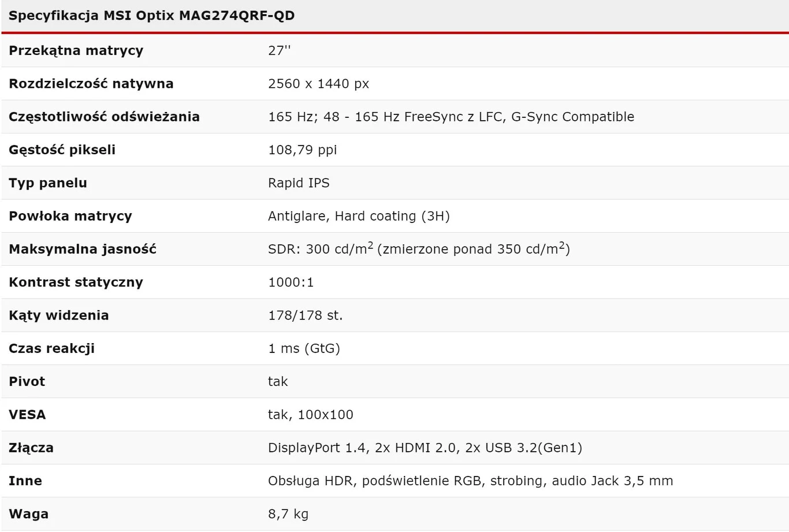Click the 'Typ panelu' row label
Image resolution: width=789 pixels, height=532 pixels.
[x=48, y=183]
